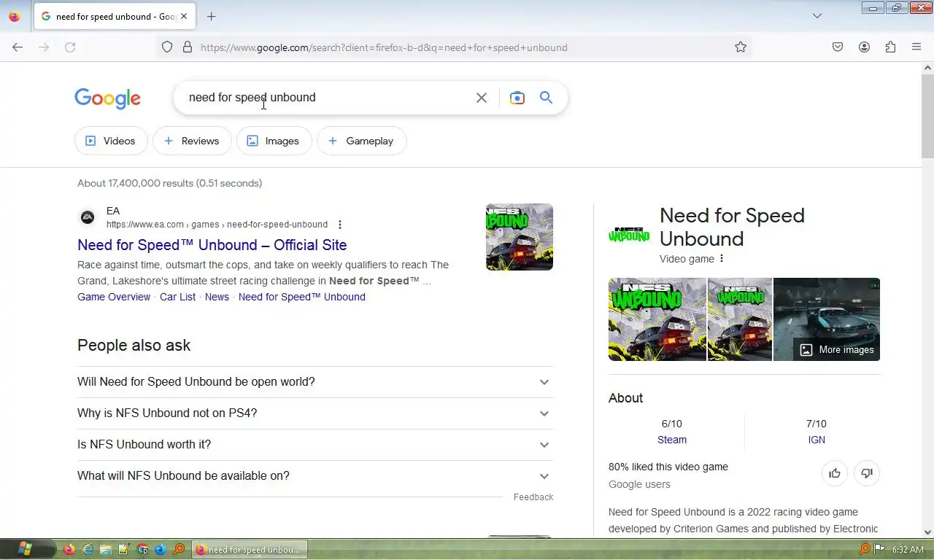Screen dimensions: 934x560
Task: Reload the current Google page
Action: pyautogui.click(x=70, y=47)
